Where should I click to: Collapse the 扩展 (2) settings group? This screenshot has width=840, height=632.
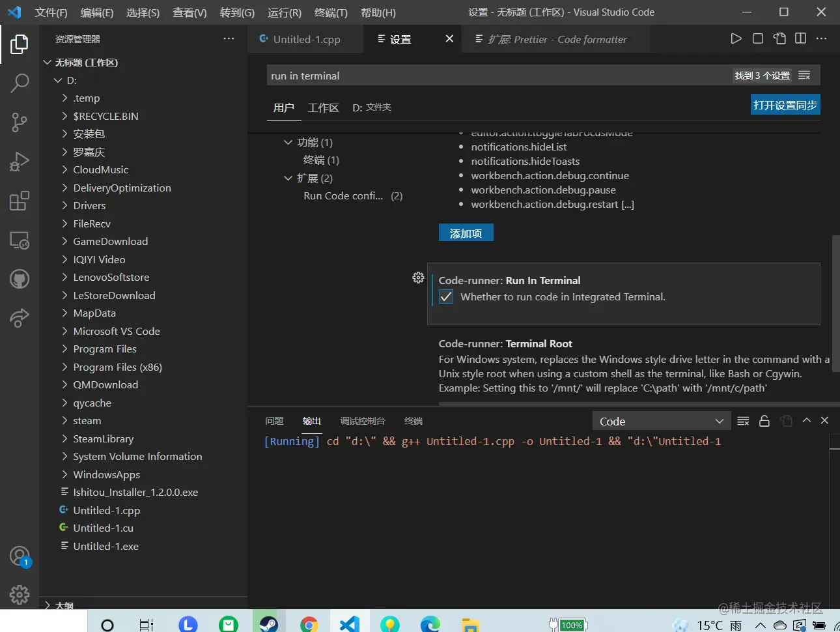tap(288, 178)
